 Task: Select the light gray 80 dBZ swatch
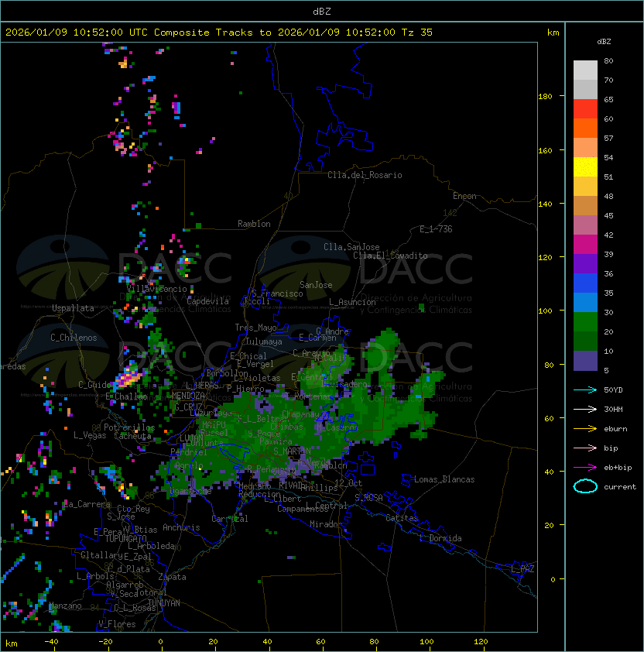[x=585, y=70]
